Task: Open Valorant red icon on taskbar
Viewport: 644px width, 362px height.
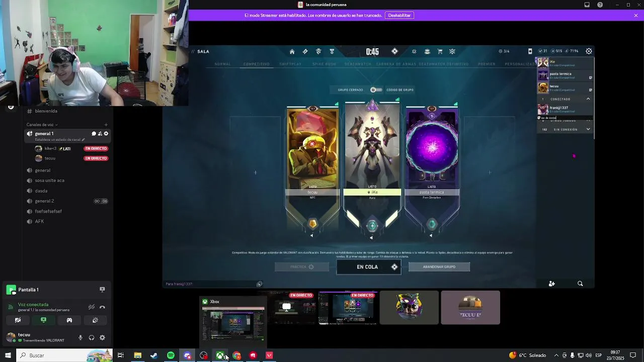Action: pos(269,355)
